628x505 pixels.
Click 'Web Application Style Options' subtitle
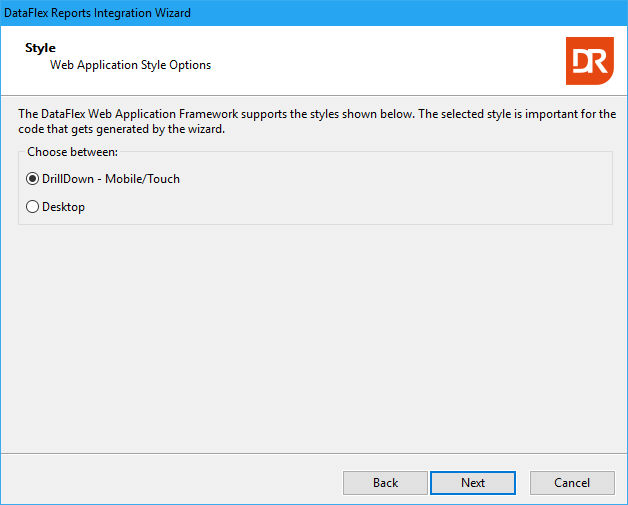(130, 65)
